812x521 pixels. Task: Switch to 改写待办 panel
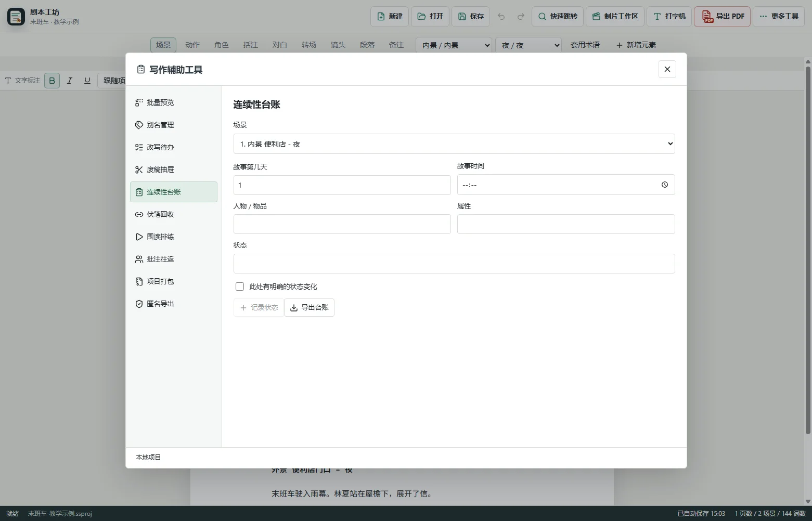173,147
